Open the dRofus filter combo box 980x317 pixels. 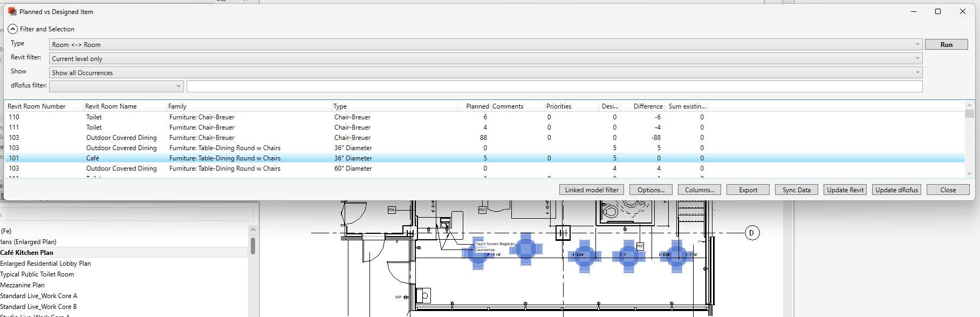point(116,86)
